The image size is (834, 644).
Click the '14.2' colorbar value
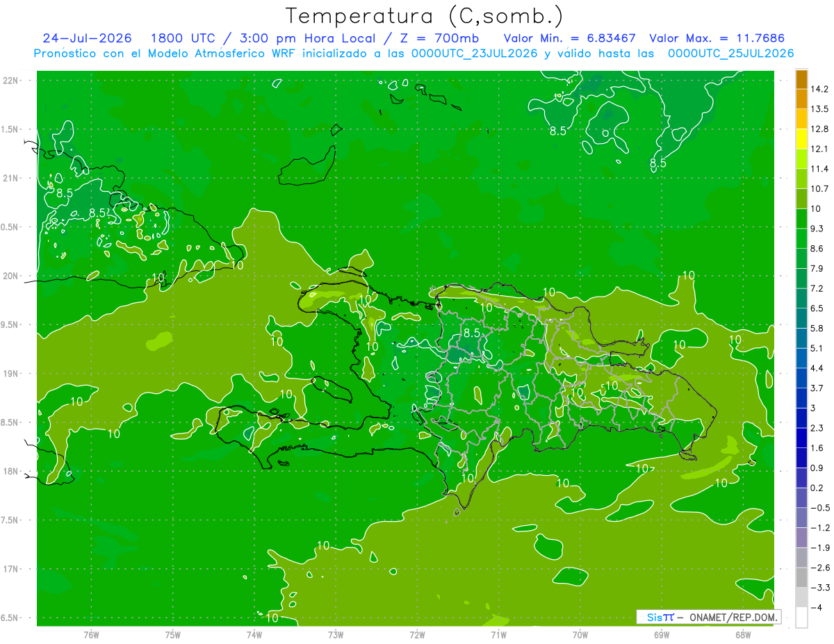819,89
